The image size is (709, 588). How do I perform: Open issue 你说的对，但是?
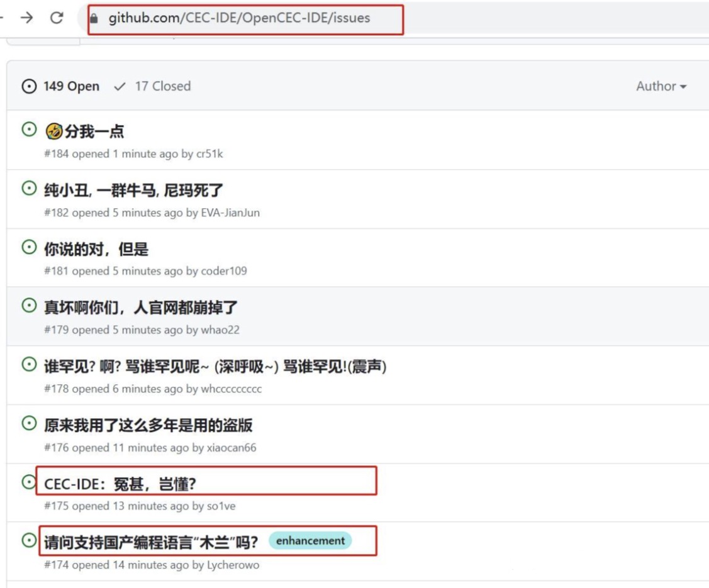[96, 249]
